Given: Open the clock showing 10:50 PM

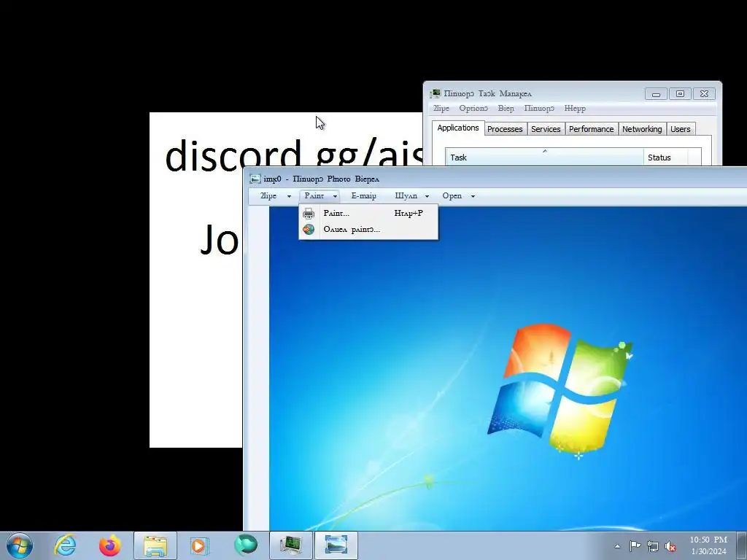Looking at the screenshot, I should (708, 545).
